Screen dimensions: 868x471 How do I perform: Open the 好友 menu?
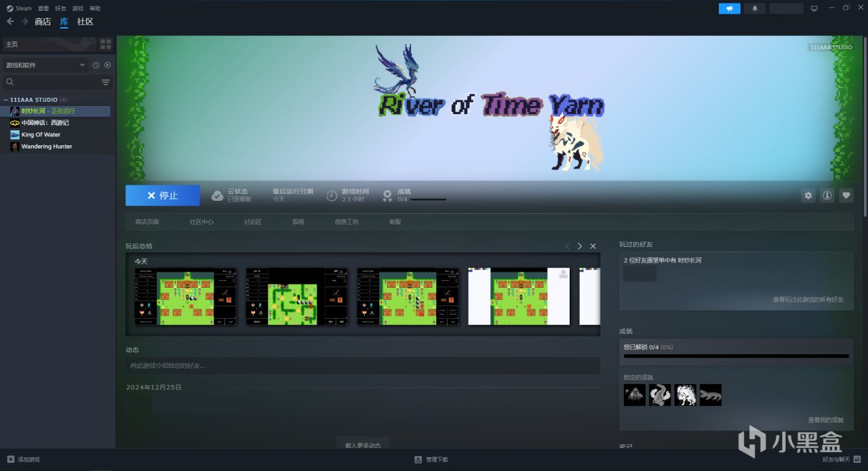tap(60, 8)
